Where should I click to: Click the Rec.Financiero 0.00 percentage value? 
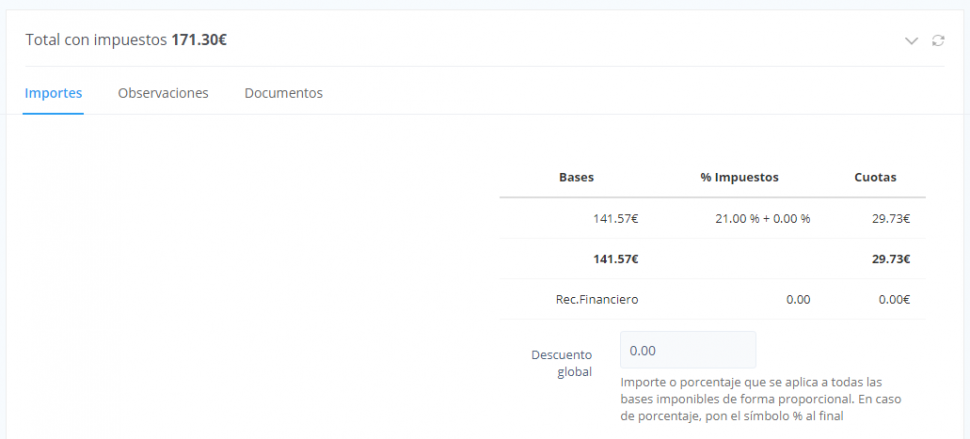(x=798, y=300)
